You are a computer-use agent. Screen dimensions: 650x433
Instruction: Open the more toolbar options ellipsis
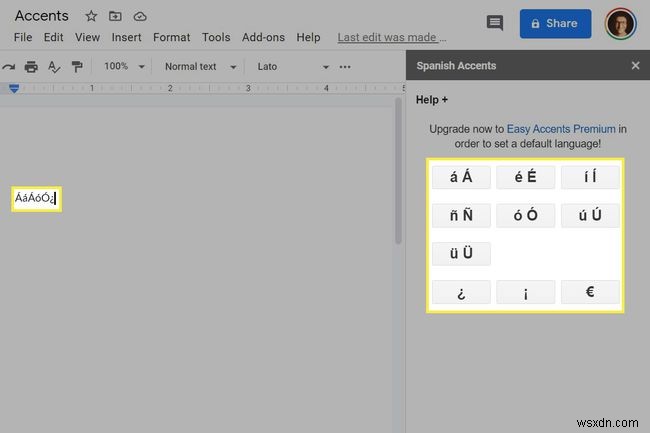pos(345,67)
